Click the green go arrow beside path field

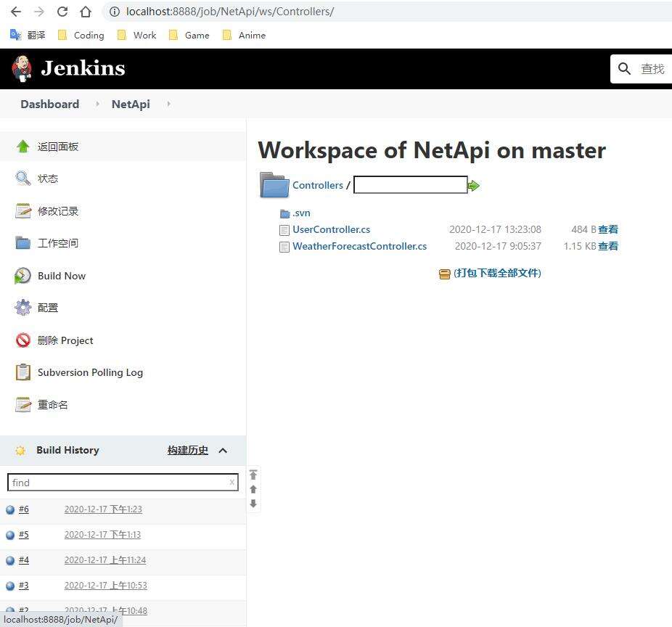[x=474, y=186]
